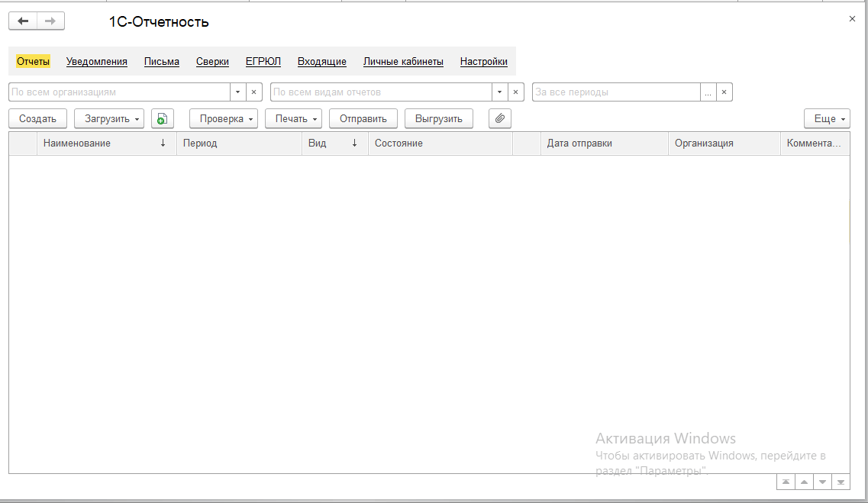Click the Состояние column header
The image size is (868, 503).
point(440,143)
